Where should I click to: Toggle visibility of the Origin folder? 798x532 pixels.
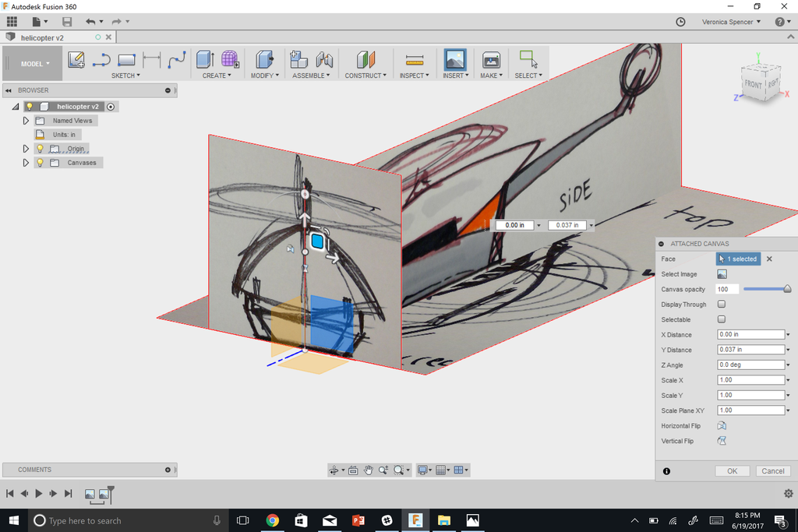pyautogui.click(x=40, y=148)
